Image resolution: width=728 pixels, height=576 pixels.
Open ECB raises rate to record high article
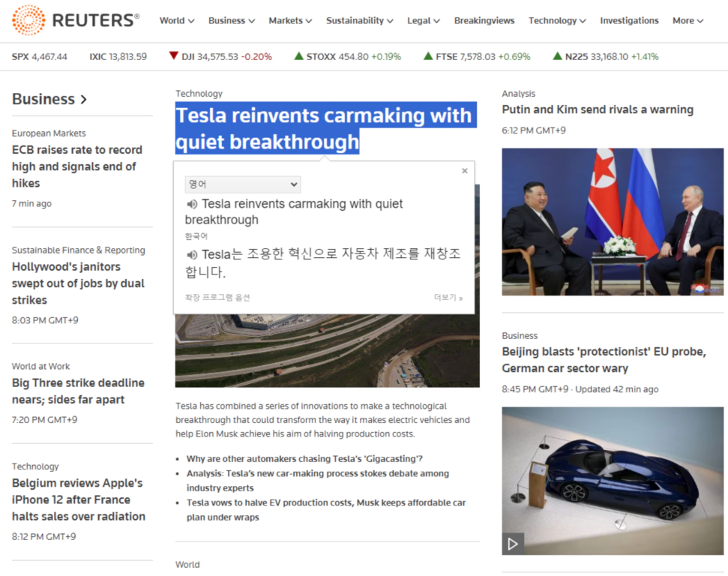click(x=77, y=166)
